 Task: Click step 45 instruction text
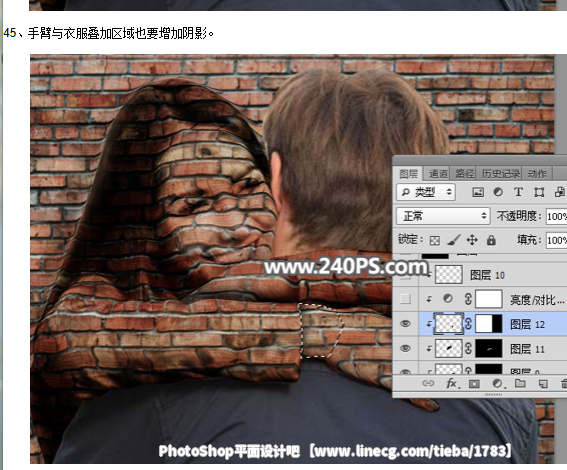point(108,33)
